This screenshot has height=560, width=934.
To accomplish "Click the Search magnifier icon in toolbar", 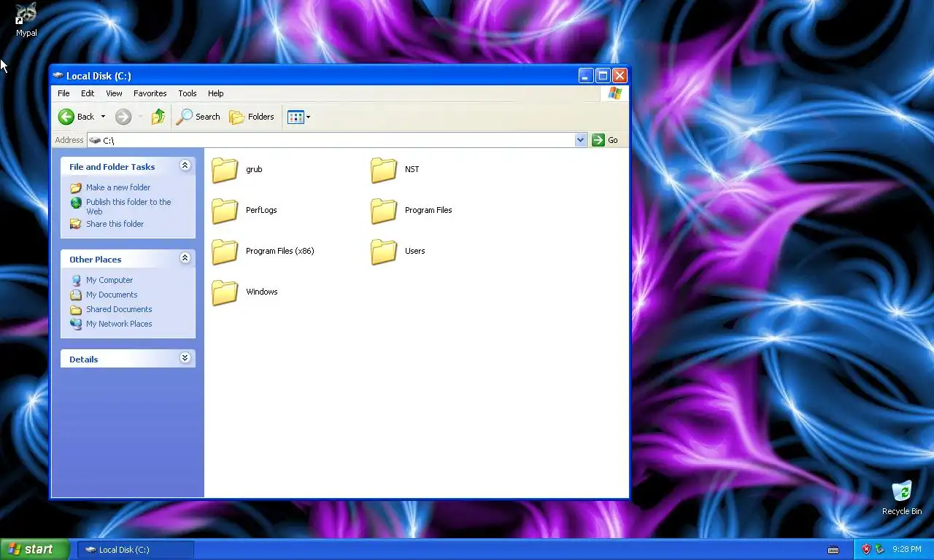I will click(184, 117).
